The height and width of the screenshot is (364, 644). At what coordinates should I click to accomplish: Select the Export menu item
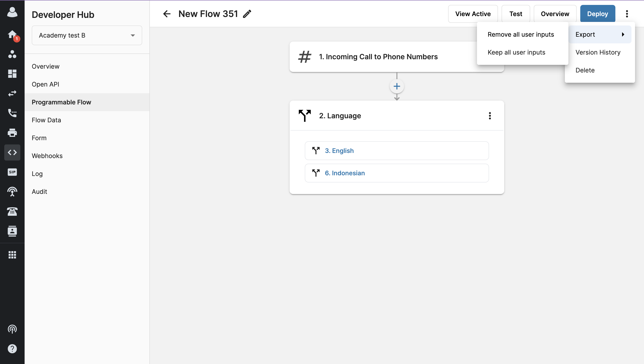[600, 34]
